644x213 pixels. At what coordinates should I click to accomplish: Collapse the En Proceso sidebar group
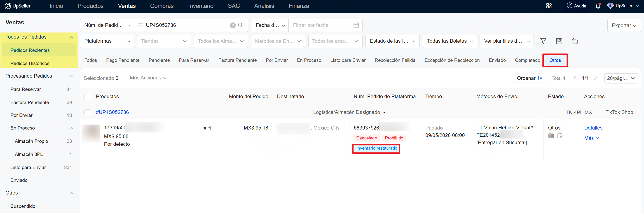[x=71, y=128]
